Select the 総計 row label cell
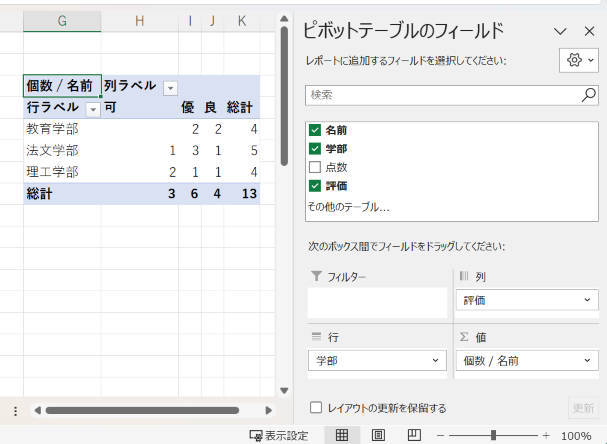 [x=62, y=194]
